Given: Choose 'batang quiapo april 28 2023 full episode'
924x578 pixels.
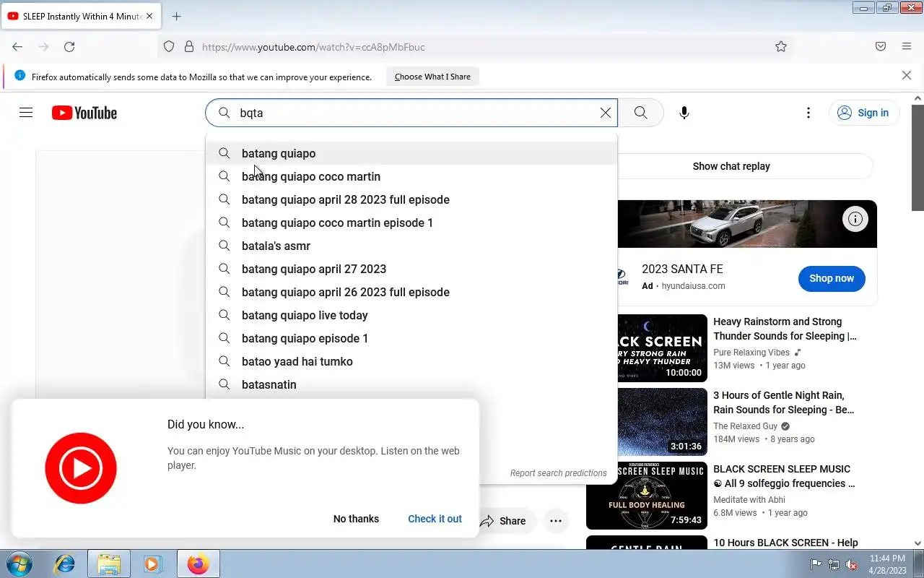Looking at the screenshot, I should (x=411, y=199).
